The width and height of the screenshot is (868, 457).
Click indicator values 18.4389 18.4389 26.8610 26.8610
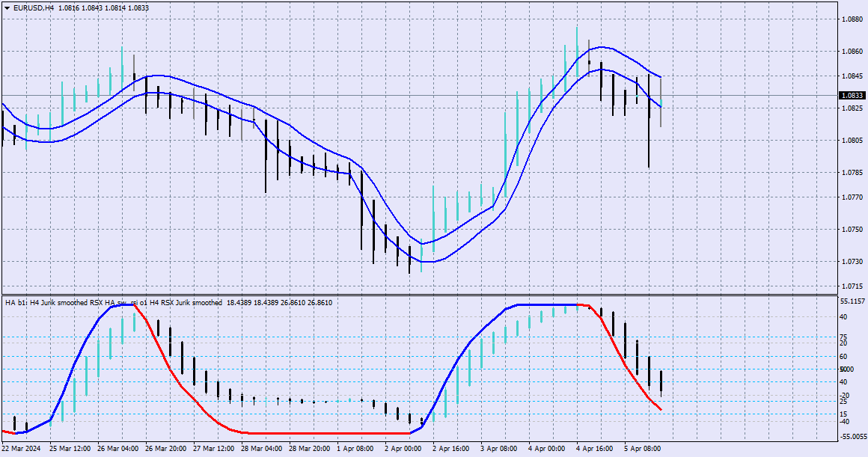click(280, 303)
